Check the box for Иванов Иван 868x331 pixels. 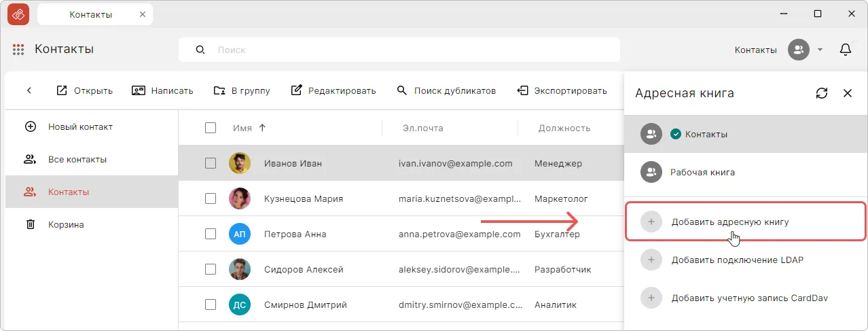[x=211, y=163]
